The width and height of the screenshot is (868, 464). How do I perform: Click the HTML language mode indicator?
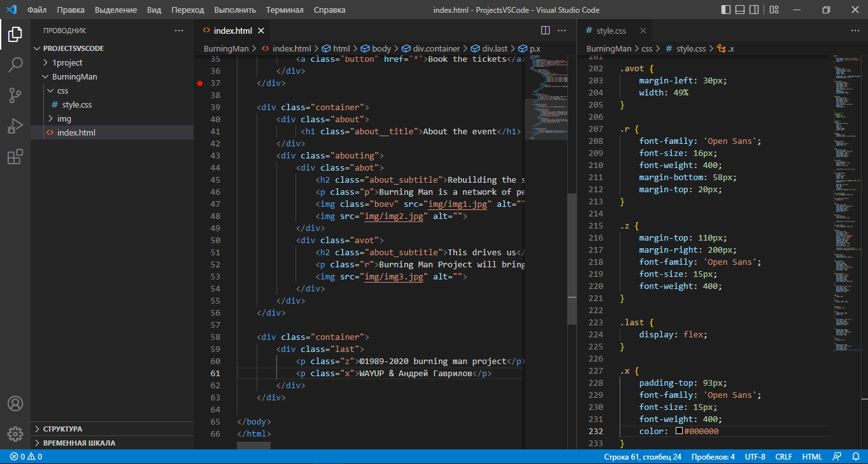pos(812,457)
